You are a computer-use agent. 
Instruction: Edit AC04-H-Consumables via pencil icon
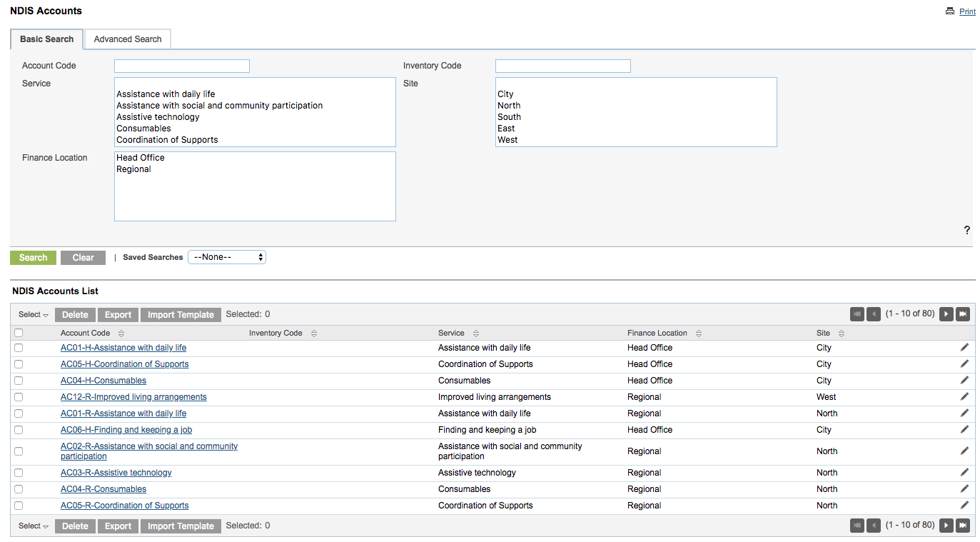964,380
